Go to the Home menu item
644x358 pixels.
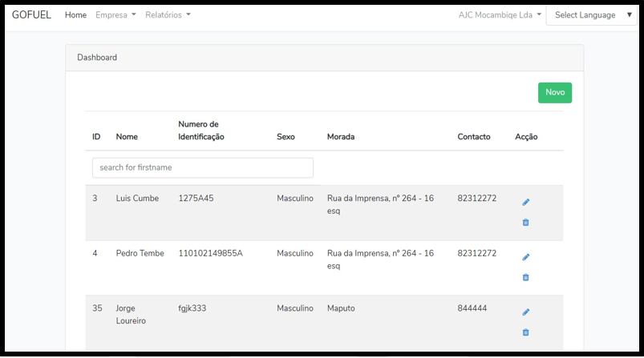point(75,15)
